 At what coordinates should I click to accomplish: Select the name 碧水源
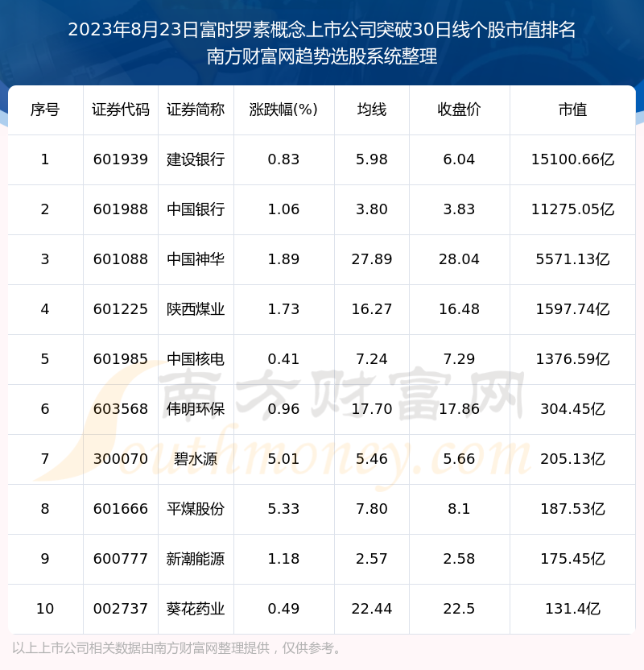click(196, 459)
